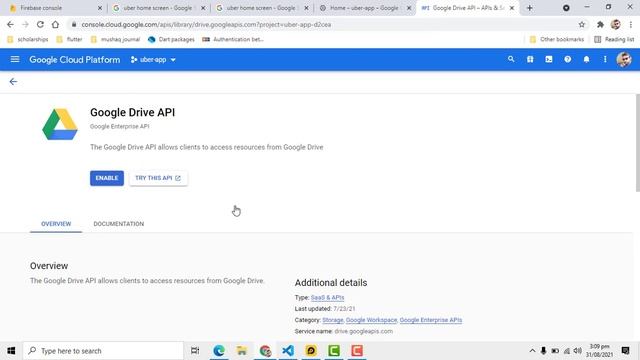Open the gift free trial icon
This screenshot has height=360, width=640.
(530, 60)
